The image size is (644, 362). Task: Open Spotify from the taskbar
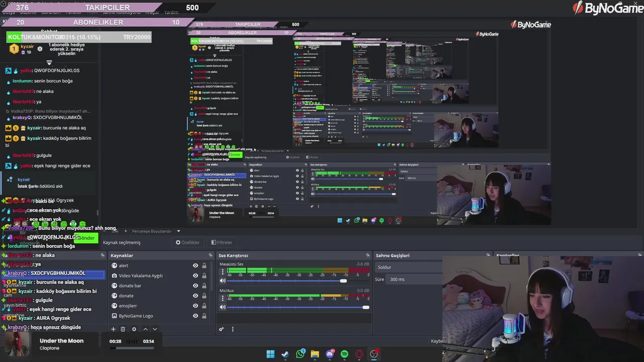(345, 354)
